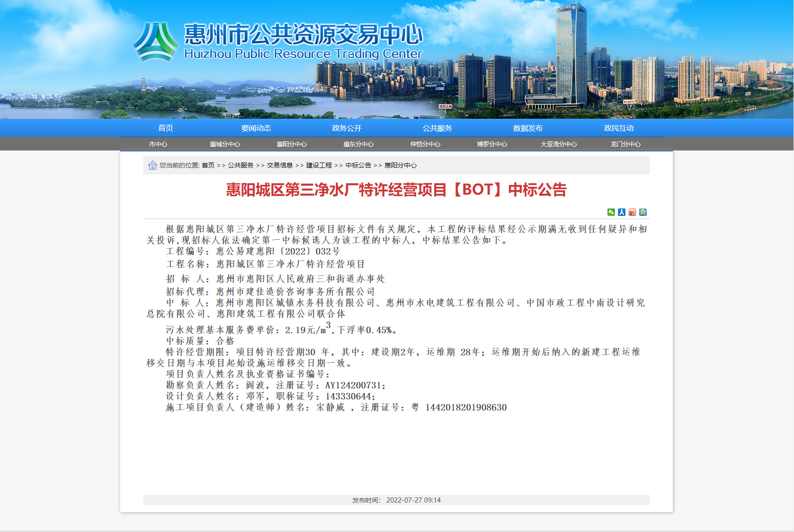Open the 要闻动态 navigation menu
The height and width of the screenshot is (532, 794).
[x=256, y=128]
